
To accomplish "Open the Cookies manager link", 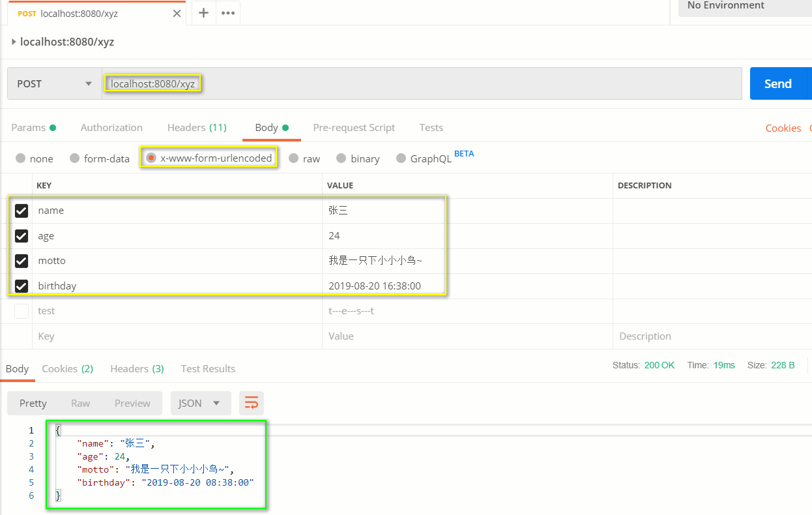I will click(783, 127).
